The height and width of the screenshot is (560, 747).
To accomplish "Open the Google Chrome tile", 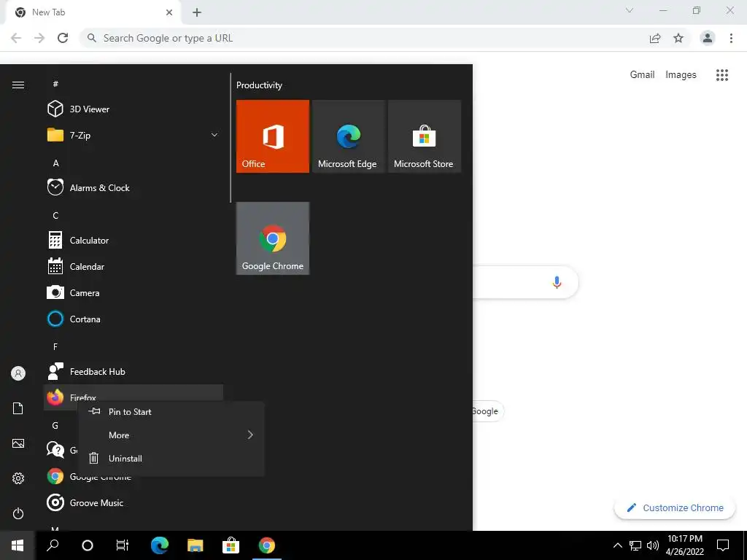I will [x=273, y=238].
